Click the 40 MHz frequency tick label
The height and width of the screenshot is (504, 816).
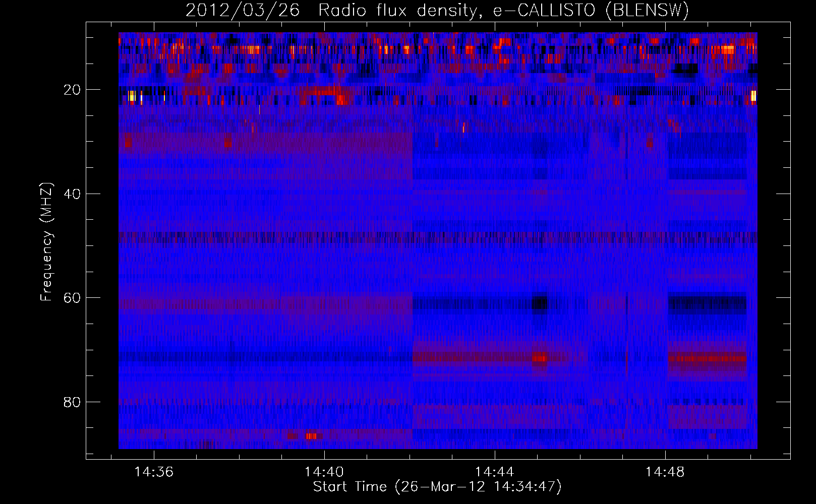coord(72,194)
